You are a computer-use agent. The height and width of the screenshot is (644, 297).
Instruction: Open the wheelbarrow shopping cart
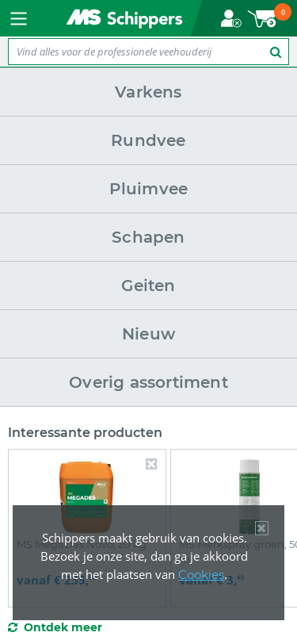point(268,17)
